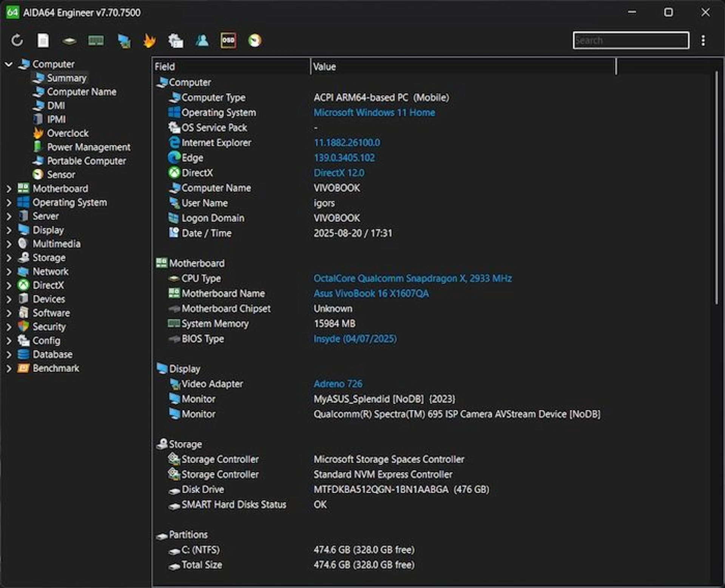
Task: Collapse the Computer tree node
Action: click(9, 64)
